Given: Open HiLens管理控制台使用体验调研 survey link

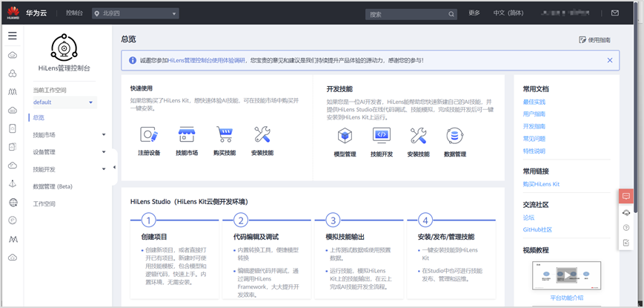Looking at the screenshot, I should (x=207, y=60).
